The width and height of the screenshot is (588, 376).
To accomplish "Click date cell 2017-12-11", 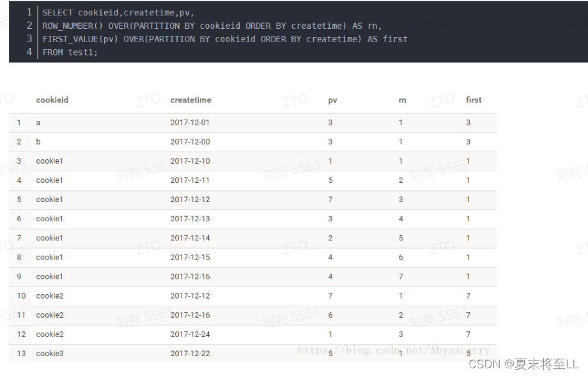I will click(190, 180).
